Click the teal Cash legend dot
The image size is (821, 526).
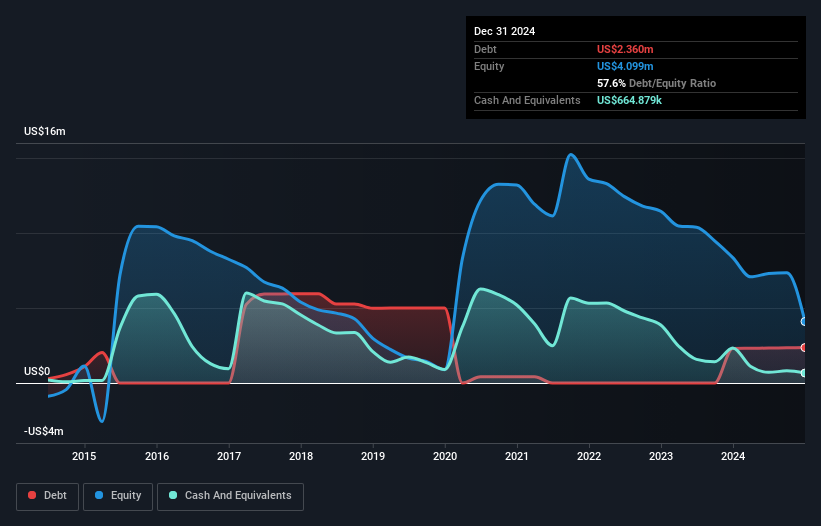pyautogui.click(x=173, y=495)
